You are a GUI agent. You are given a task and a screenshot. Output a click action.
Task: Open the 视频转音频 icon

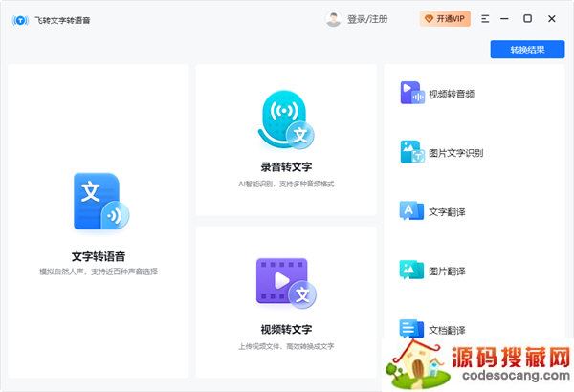(412, 93)
